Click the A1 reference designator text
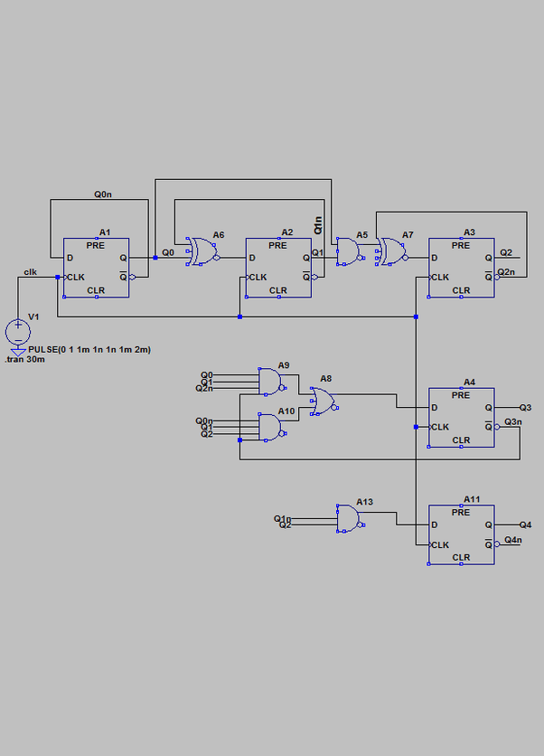The image size is (544, 756). coord(105,232)
